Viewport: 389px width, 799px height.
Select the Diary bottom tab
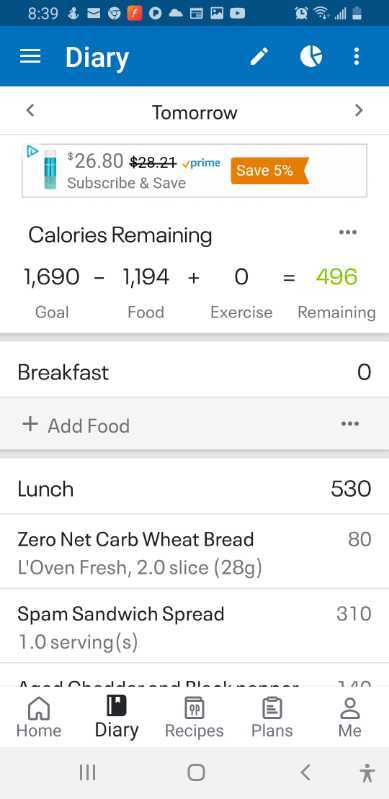click(x=117, y=717)
